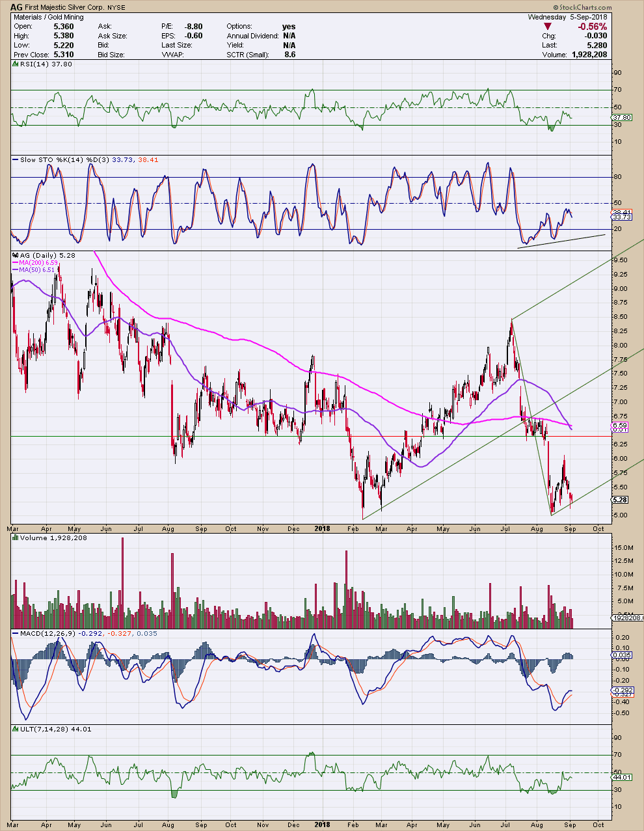Click the AG ticker symbol in header
Viewport: 644px width, 831px height.
click(16, 8)
